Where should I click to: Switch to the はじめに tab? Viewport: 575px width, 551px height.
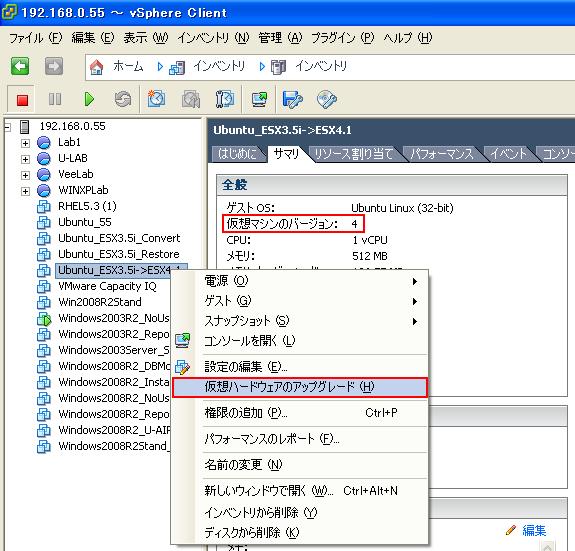(x=237, y=154)
